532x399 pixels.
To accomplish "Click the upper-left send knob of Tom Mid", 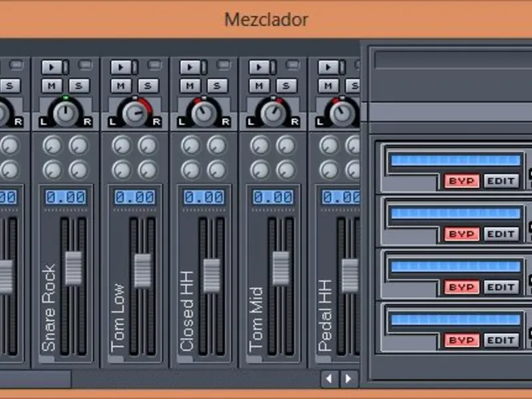I will 260,145.
